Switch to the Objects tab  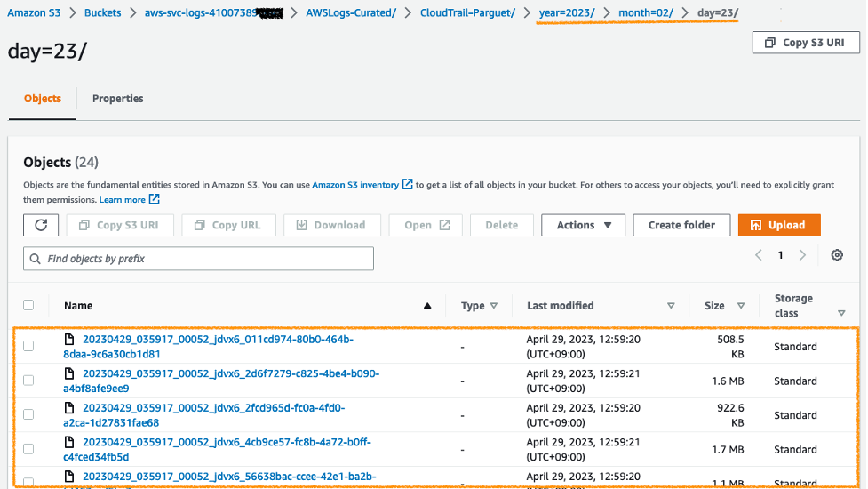coord(43,99)
